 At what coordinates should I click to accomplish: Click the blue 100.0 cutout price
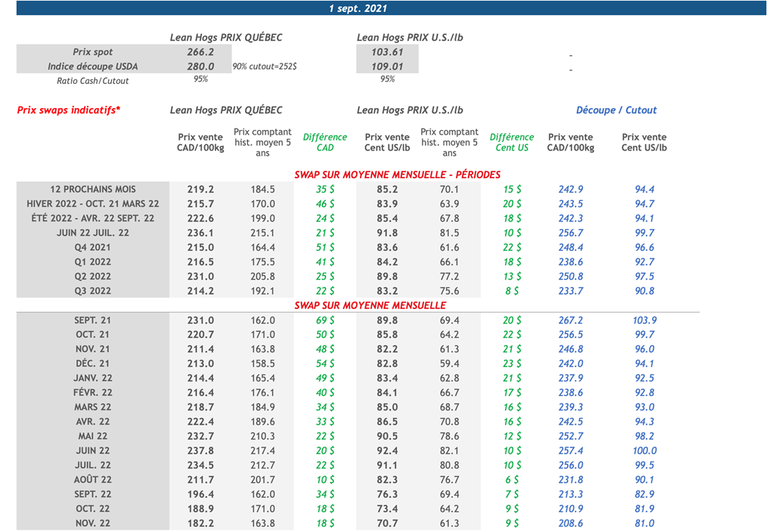pyautogui.click(x=644, y=451)
